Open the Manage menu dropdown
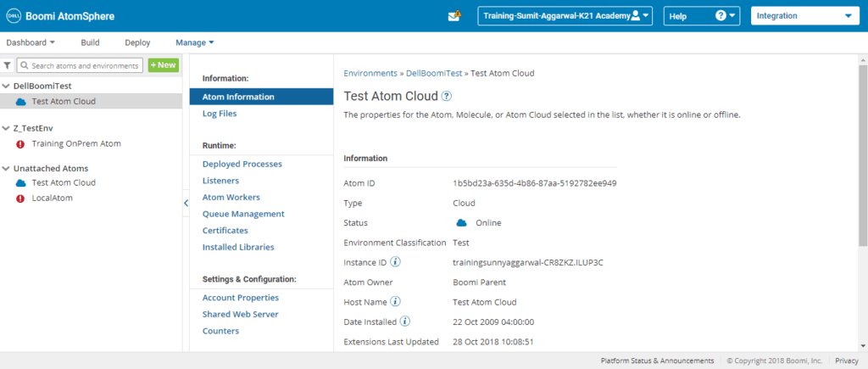868x369 pixels. click(x=195, y=42)
